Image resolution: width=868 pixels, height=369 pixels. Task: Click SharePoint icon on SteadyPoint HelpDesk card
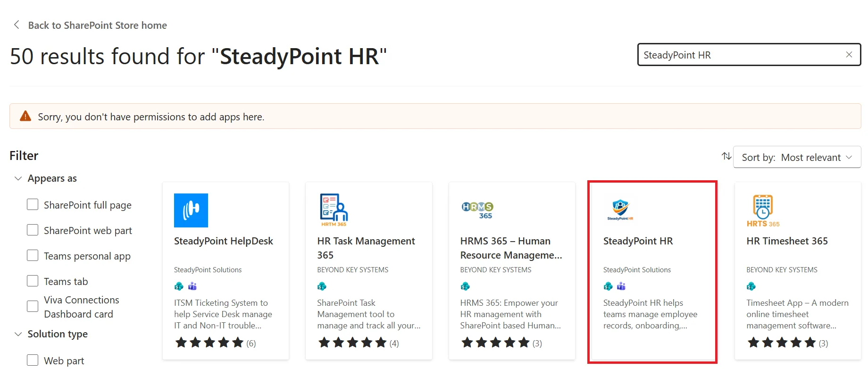179,286
